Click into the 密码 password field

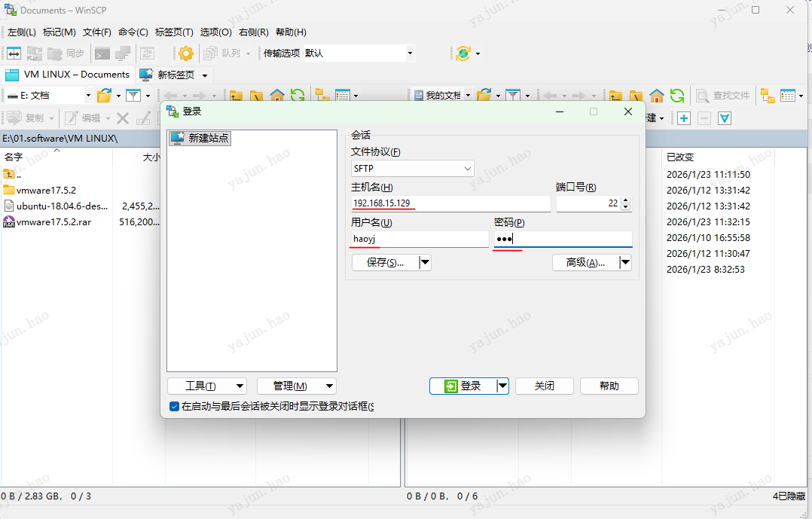coord(563,239)
